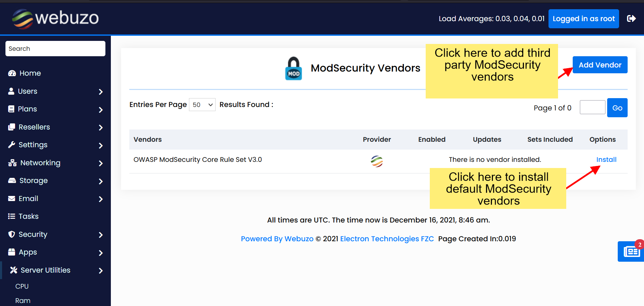The image size is (644, 306).
Task: Click the Go page button
Action: click(x=617, y=108)
